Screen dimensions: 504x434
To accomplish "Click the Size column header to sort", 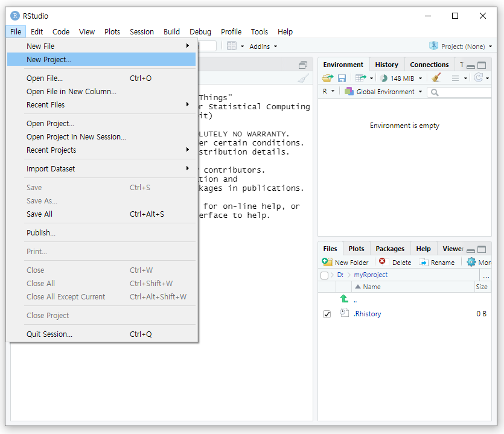I will (x=482, y=287).
